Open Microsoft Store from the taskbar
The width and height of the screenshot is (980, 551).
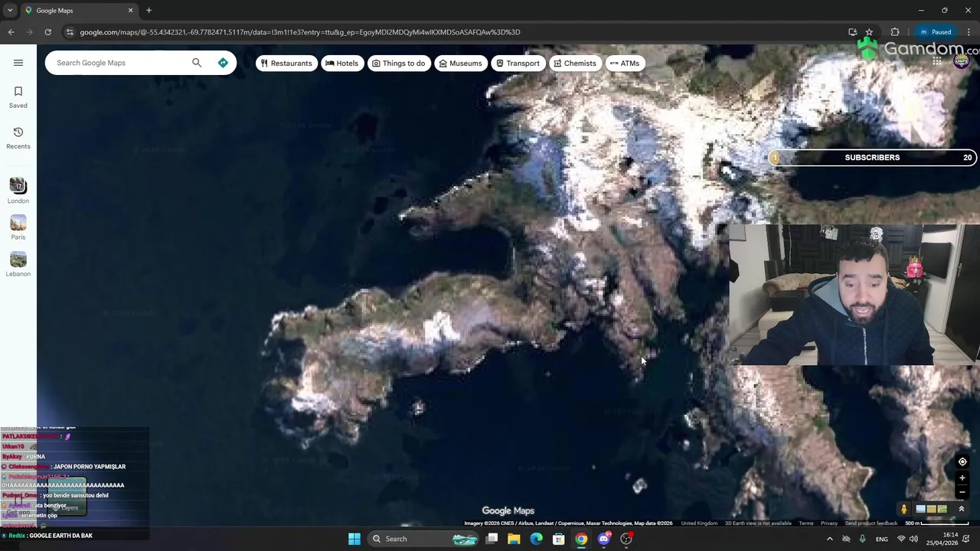tap(559, 539)
